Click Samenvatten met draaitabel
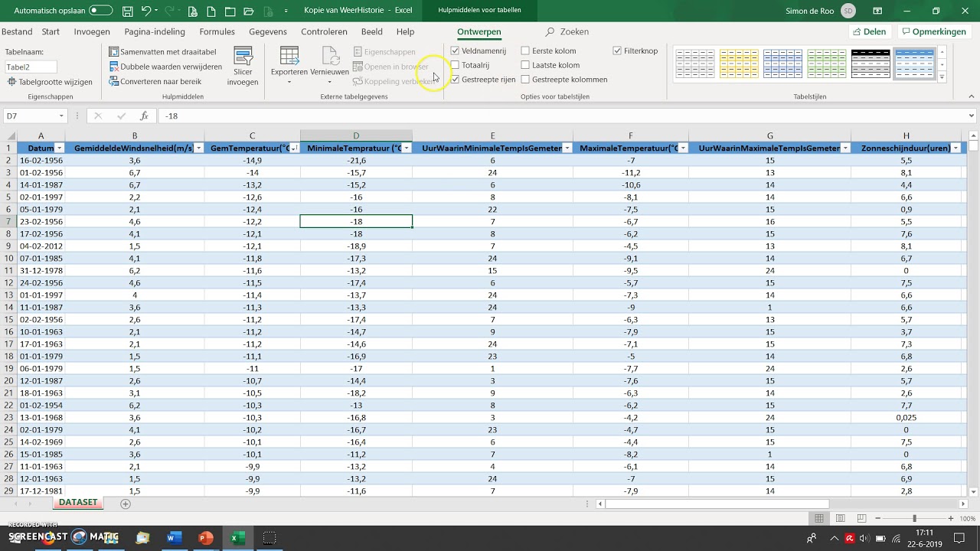This screenshot has width=980, height=551. [x=162, y=52]
